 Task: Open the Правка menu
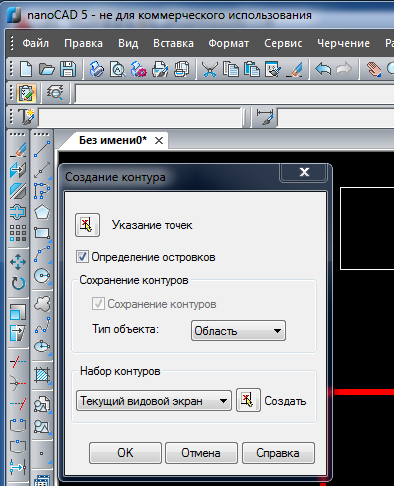point(83,43)
